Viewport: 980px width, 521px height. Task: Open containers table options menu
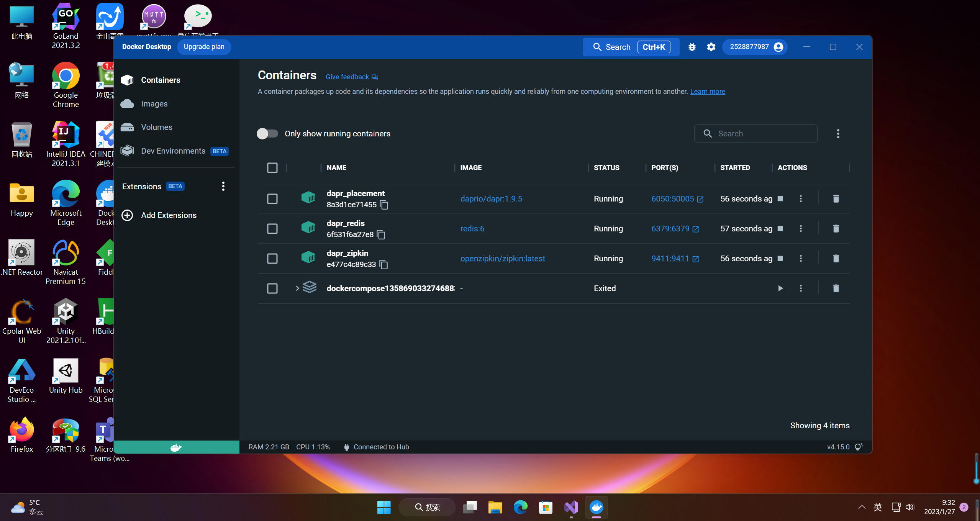click(x=838, y=133)
